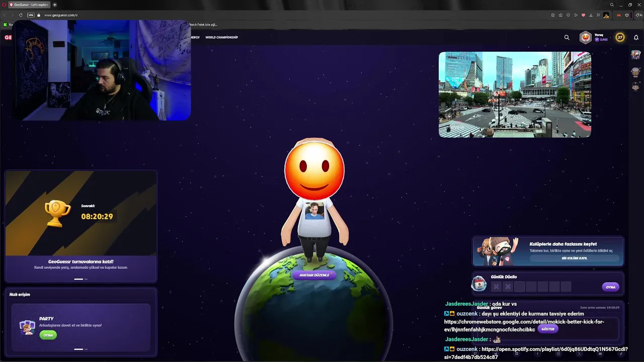
Task: Toggle the VPN badge in address bar
Action: tap(31, 15)
